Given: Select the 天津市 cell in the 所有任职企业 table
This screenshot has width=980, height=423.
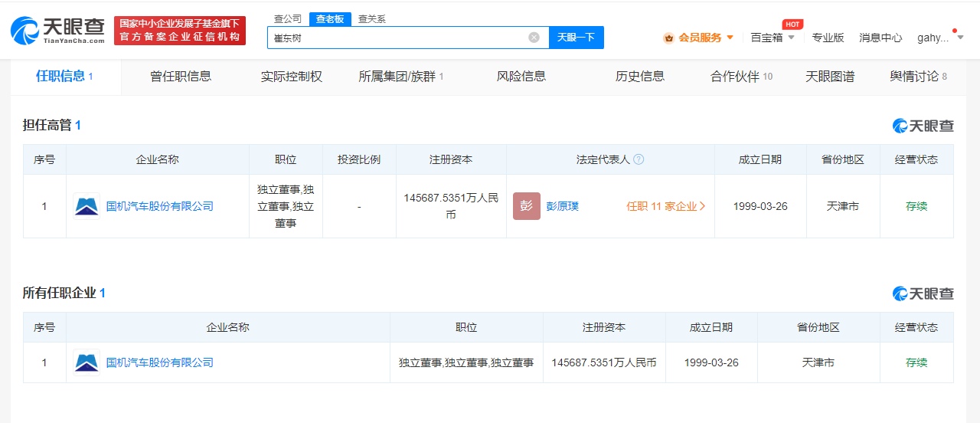Looking at the screenshot, I should pos(818,362).
